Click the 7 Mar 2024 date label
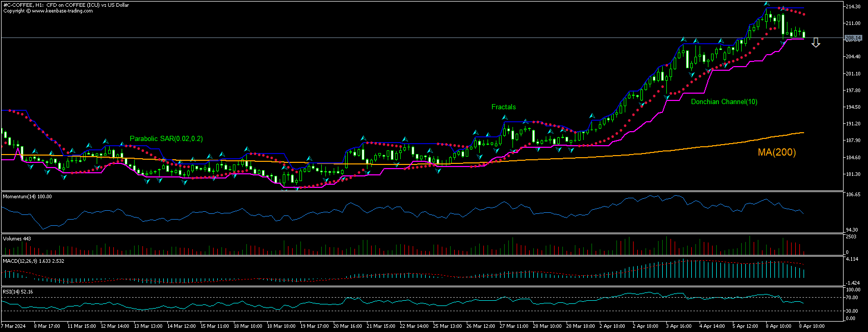This screenshot has width=868, height=332. pos(14,326)
